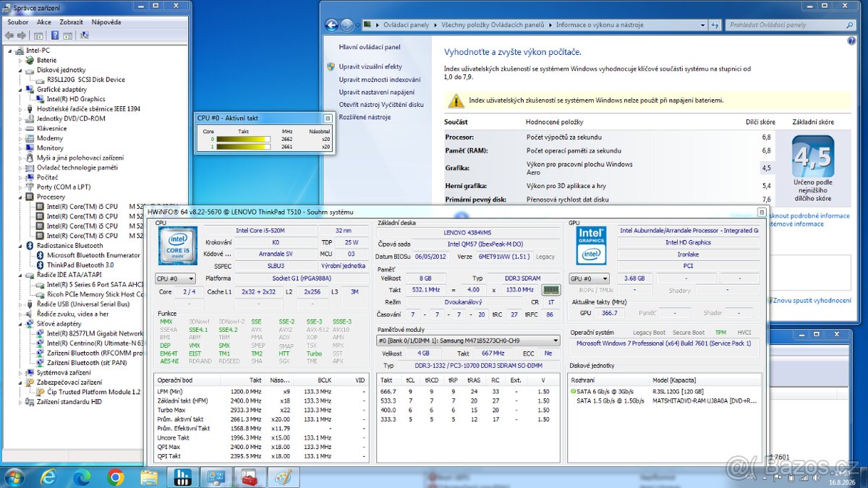Select Čip Trusted Platform Module 1.2
Screen dimensions: 868x488
(93, 392)
